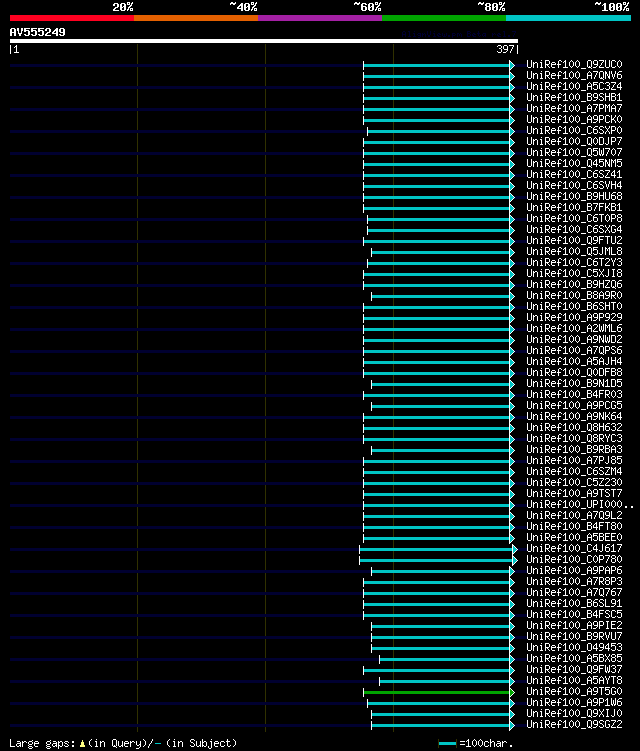Select the UniRef100_A9T5G0 label

pos(574,692)
